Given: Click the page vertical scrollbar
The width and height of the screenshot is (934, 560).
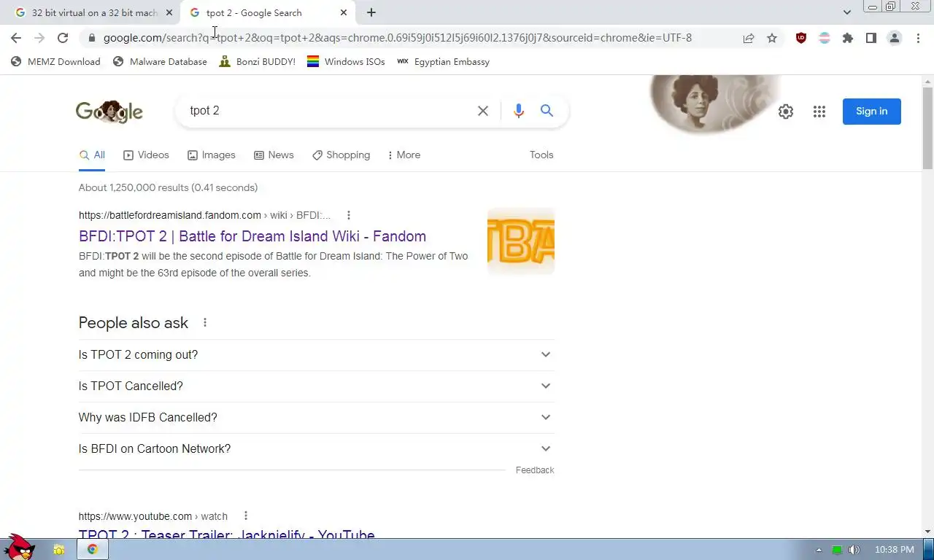Looking at the screenshot, I should point(927,128).
